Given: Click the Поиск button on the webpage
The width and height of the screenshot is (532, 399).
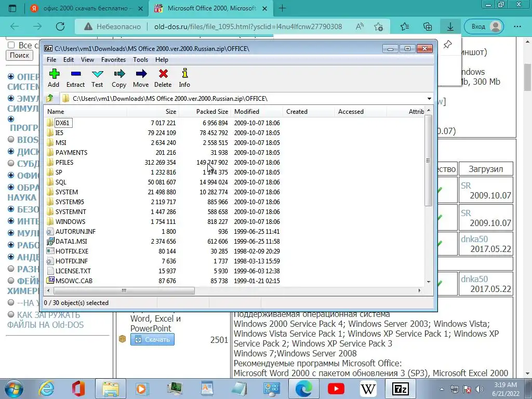Looking at the screenshot, I should (19, 55).
